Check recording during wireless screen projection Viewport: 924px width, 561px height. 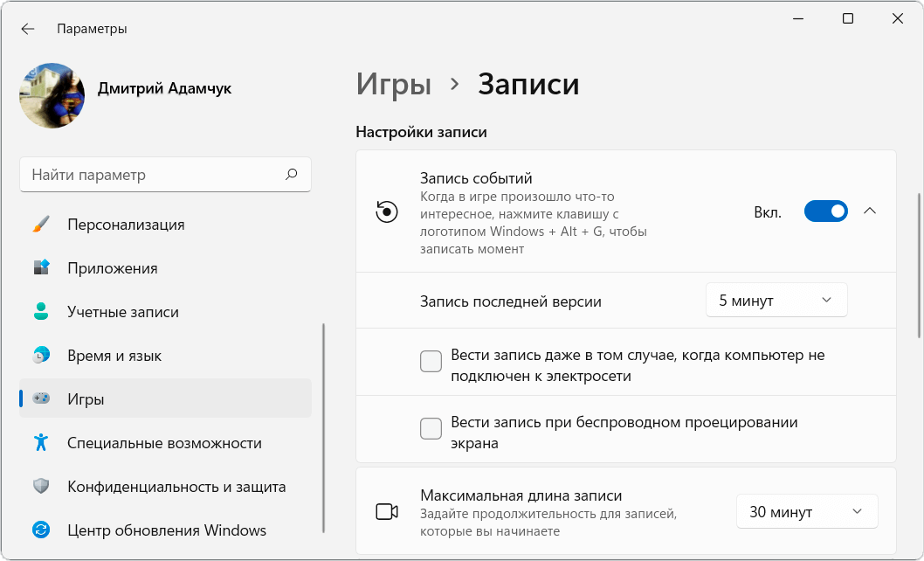point(431,429)
